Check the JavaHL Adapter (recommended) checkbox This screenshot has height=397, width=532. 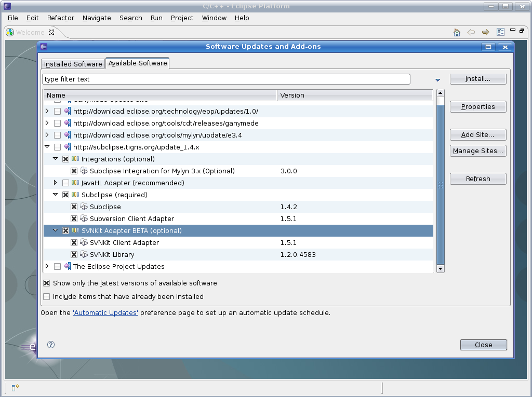65,183
